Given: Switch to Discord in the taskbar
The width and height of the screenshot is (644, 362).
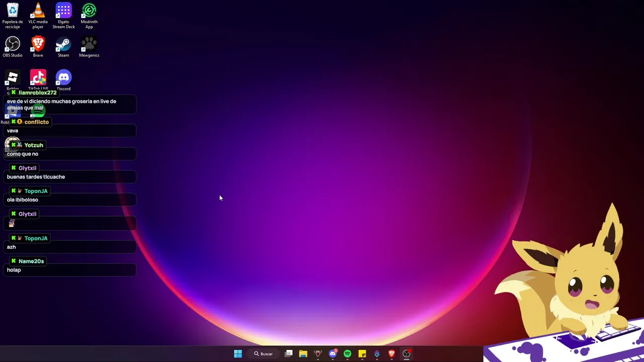Looking at the screenshot, I should 333,354.
